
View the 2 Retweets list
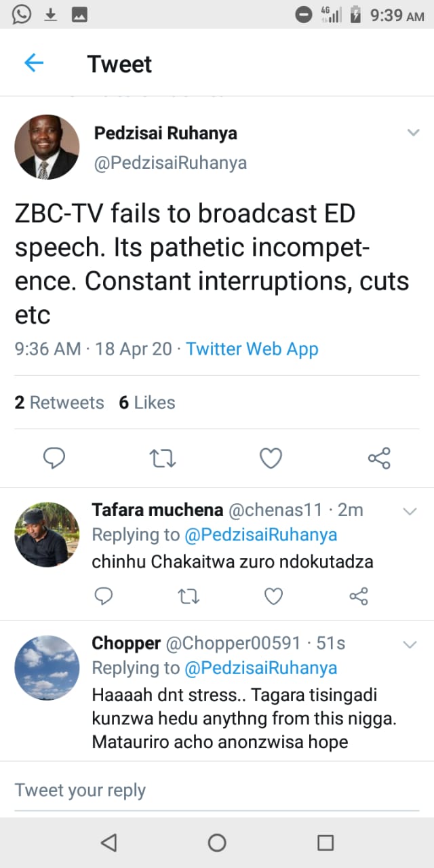click(x=59, y=403)
